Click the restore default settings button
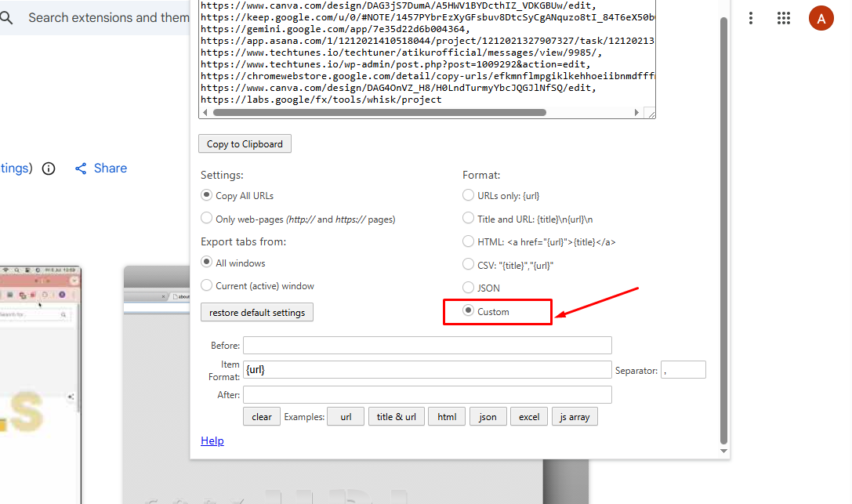The height and width of the screenshot is (504, 852). click(x=256, y=311)
